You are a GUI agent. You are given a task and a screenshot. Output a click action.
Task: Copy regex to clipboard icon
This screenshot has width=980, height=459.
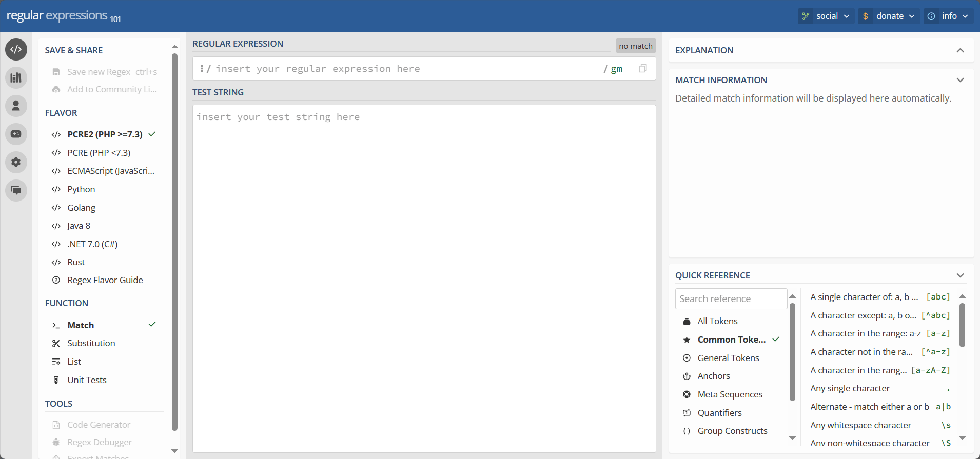(x=642, y=69)
